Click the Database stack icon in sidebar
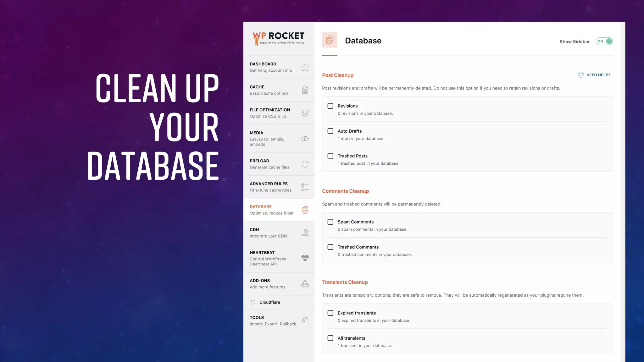Image resolution: width=644 pixels, height=362 pixels. pos(305,210)
